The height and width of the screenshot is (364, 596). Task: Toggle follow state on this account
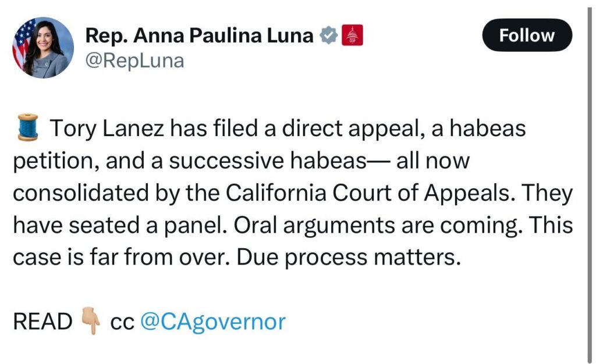pos(527,35)
